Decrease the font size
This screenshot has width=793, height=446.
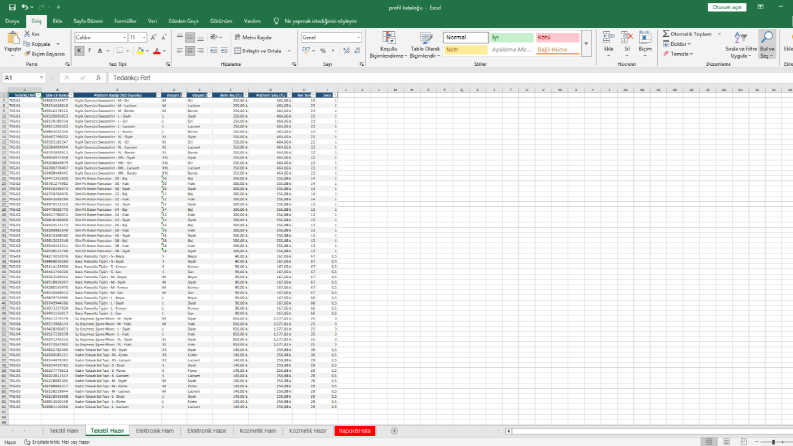click(x=163, y=37)
